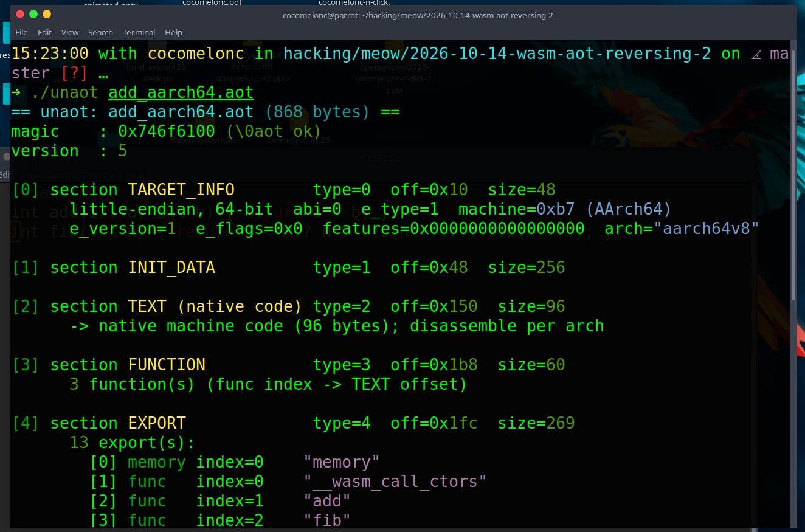Click the "3 function(s)" line
The height and width of the screenshot is (532, 805).
click(268, 385)
